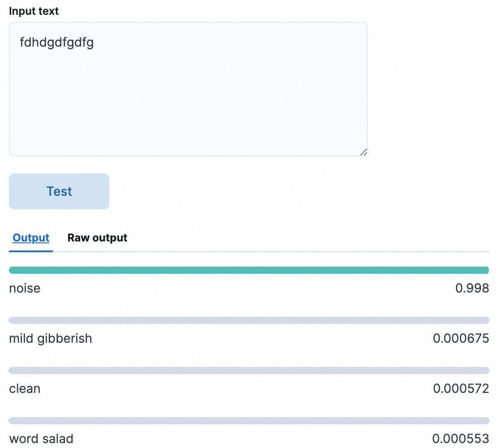Click the noise score bar
The width and height of the screenshot is (498, 448).
(249, 270)
